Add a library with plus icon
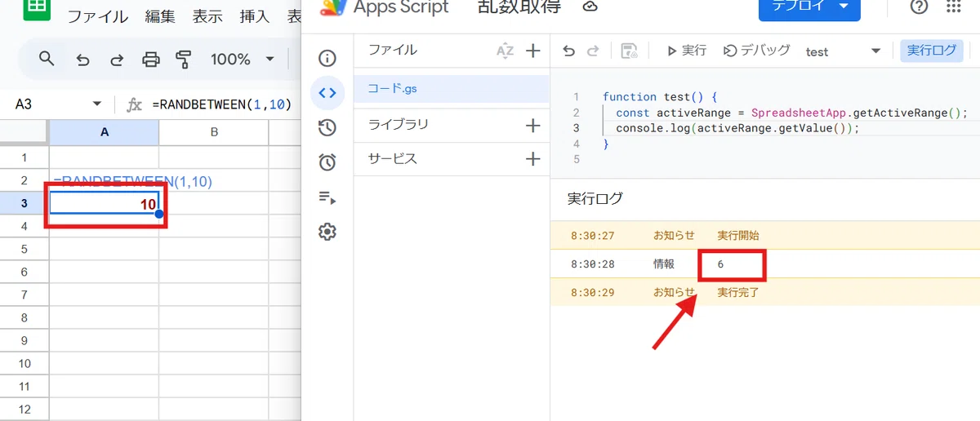This screenshot has height=421, width=980. coord(533,125)
